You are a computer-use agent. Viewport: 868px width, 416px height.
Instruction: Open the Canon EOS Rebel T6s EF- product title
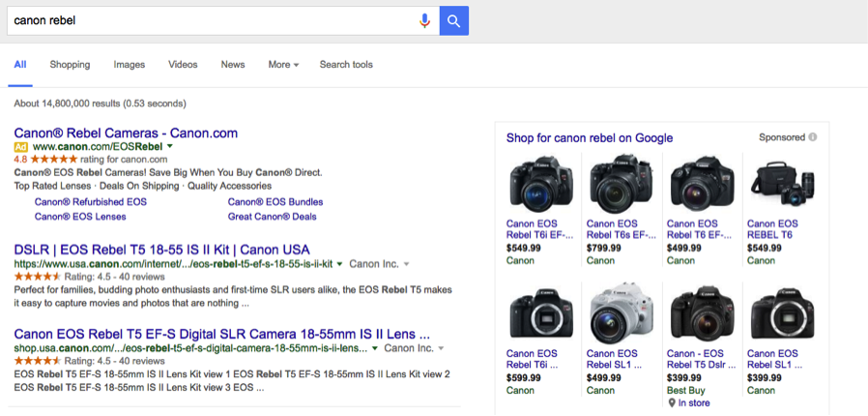[x=620, y=229]
